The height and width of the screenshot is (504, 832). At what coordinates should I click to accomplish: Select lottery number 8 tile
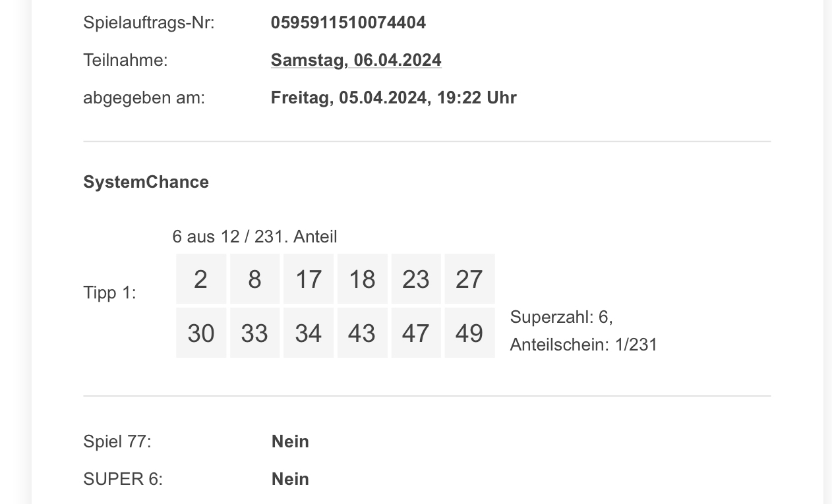coord(254,279)
